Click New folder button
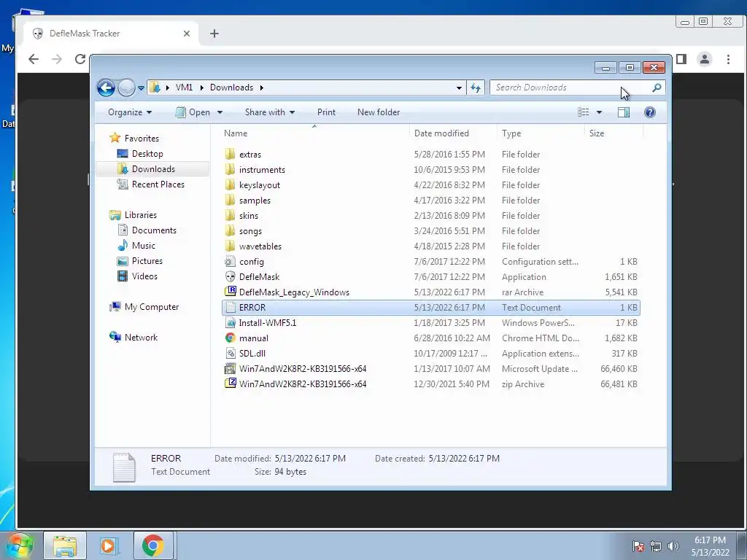Image resolution: width=747 pixels, height=560 pixels. pos(379,112)
